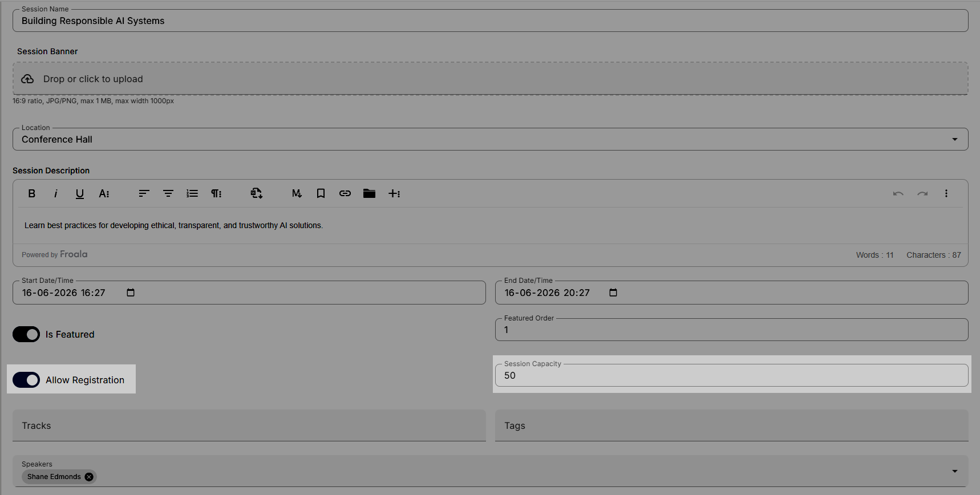
Task: Click into the session description text
Action: [173, 226]
